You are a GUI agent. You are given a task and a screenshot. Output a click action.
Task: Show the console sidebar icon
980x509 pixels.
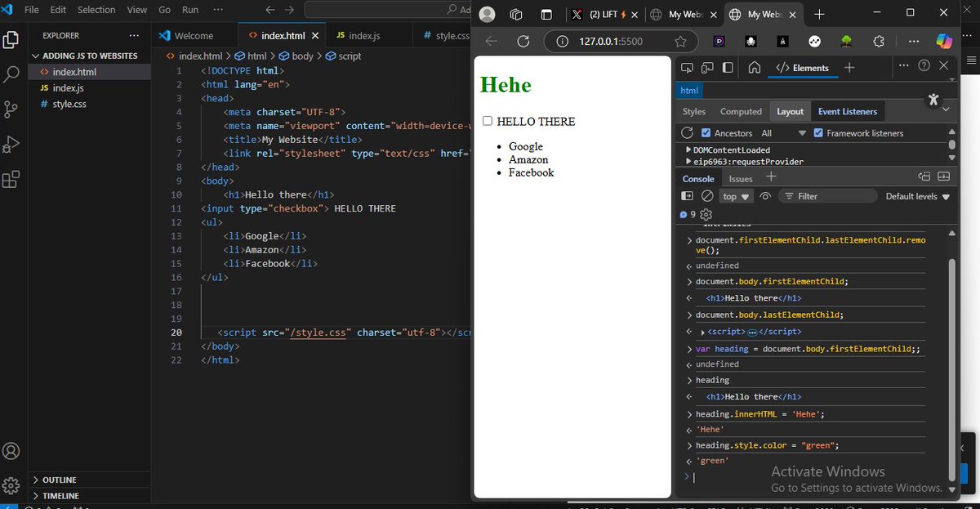688,196
